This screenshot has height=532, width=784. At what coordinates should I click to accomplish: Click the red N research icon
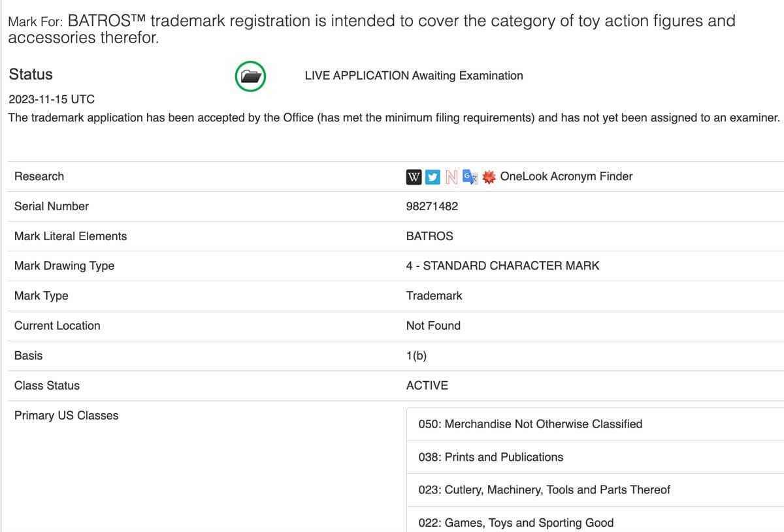tap(451, 176)
